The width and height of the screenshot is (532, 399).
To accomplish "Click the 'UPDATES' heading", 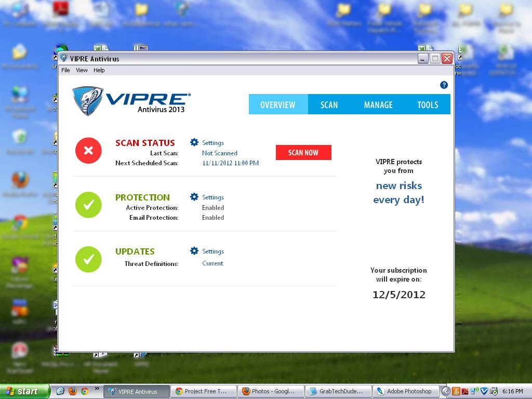I will click(x=135, y=251).
